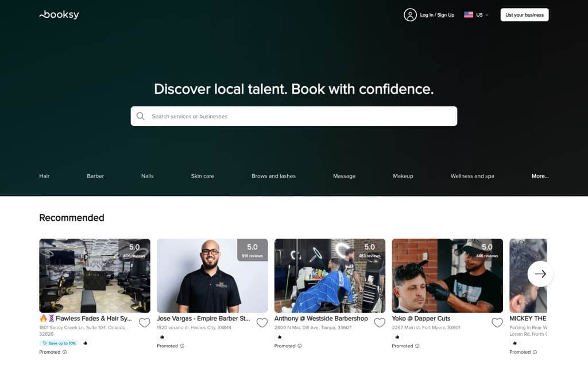The image size is (588, 368).
Task: Click thumbs-up badge under MICKEY THE
Action: point(515,343)
